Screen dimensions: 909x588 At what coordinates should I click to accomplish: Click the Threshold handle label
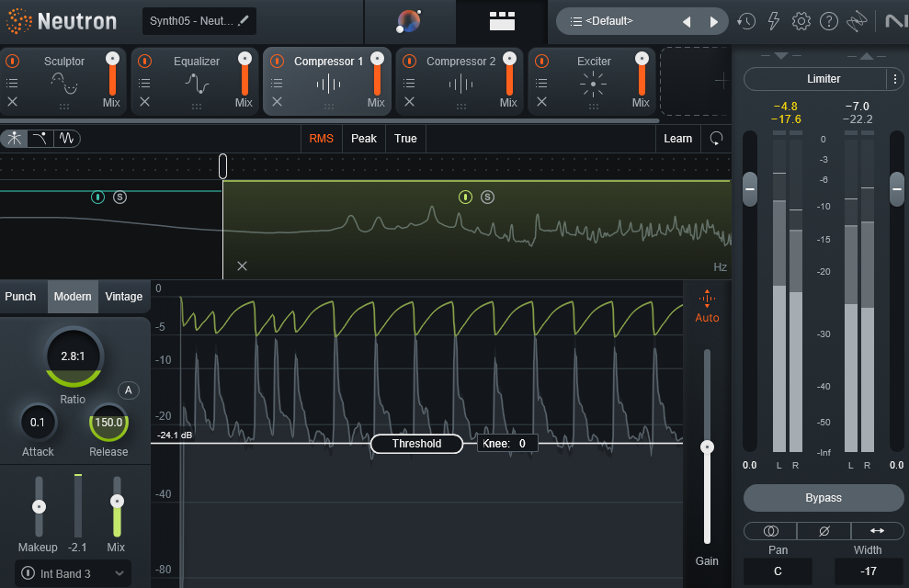[x=416, y=444]
